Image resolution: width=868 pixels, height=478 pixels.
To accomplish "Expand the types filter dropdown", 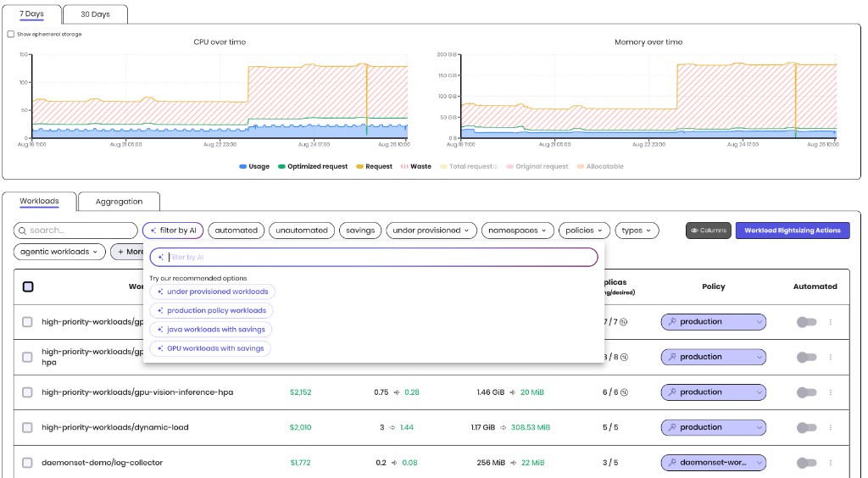I will [637, 231].
